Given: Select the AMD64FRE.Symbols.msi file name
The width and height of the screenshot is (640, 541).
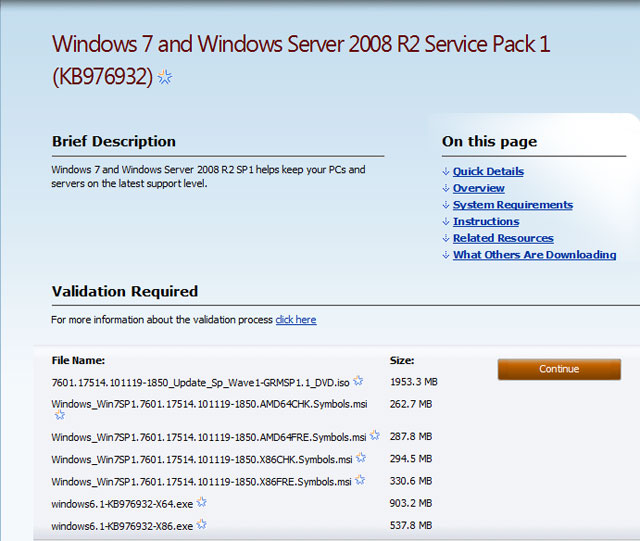Looking at the screenshot, I should 209,437.
